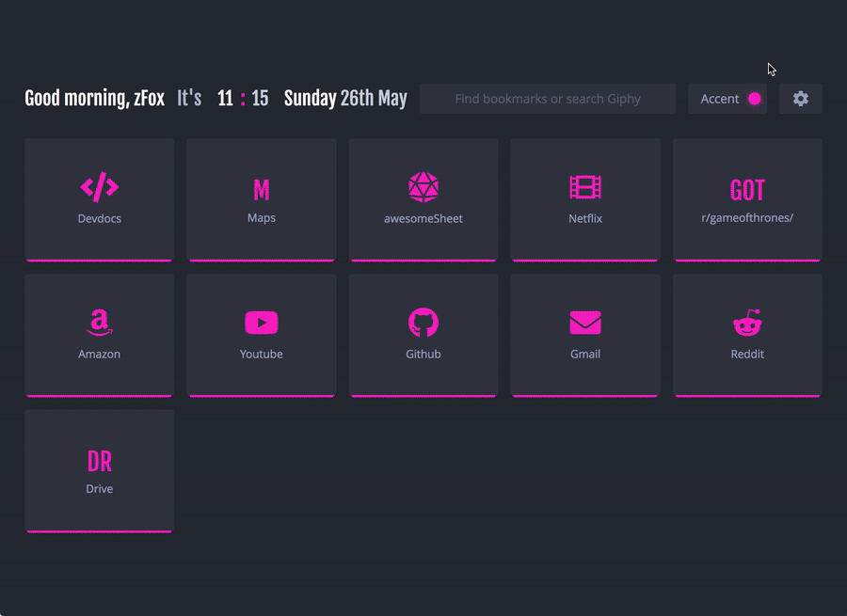Viewport: 847px width, 616px height.
Task: Select the Github octocat icon
Action: coord(423,323)
